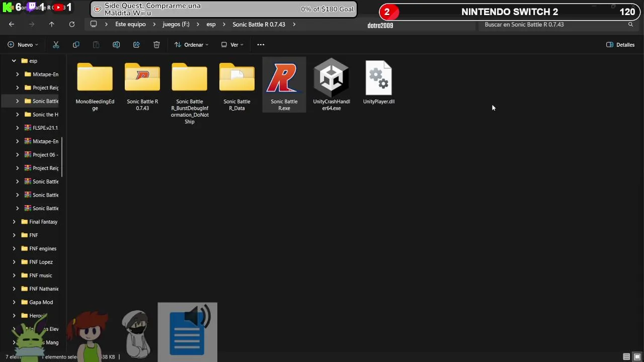Go back with the left arrow button
The image size is (644, 362).
pos(12,24)
